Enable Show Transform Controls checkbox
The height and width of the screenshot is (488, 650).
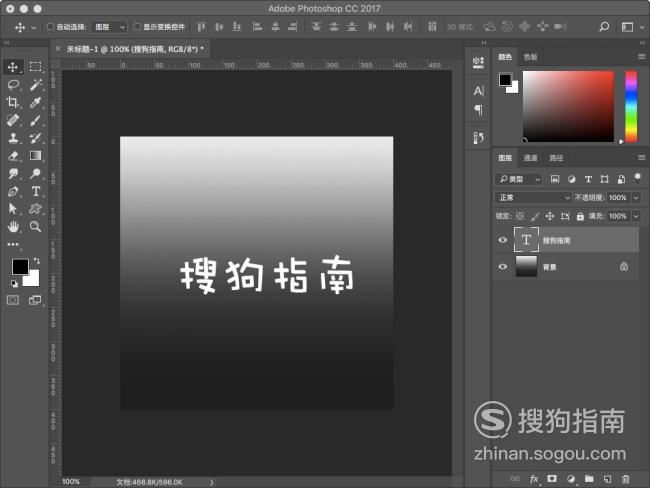pyautogui.click(x=137, y=27)
